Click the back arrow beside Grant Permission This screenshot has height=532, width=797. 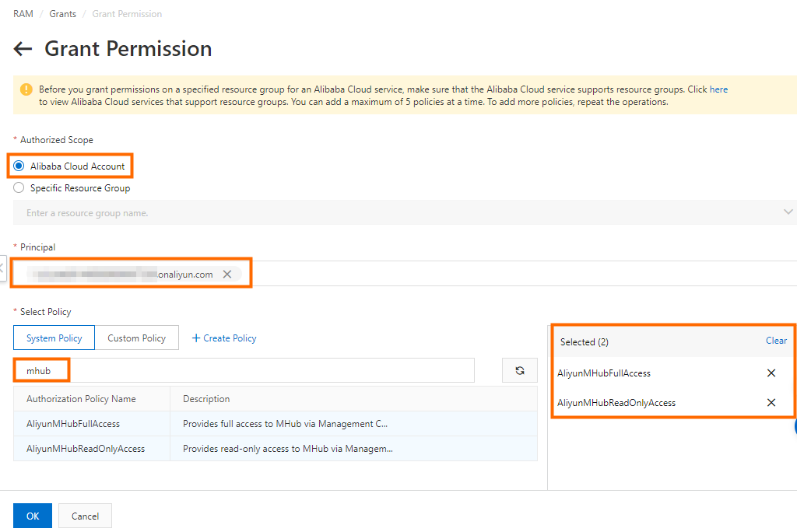click(x=23, y=49)
